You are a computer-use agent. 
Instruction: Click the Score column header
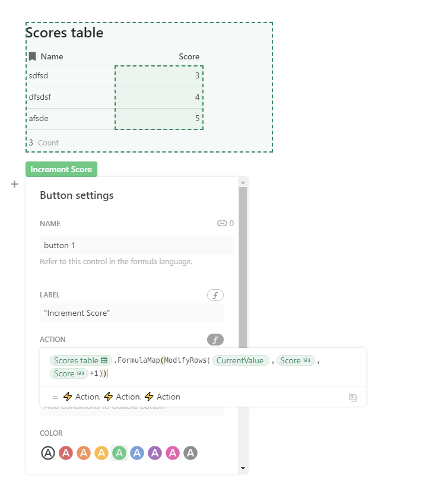[189, 56]
